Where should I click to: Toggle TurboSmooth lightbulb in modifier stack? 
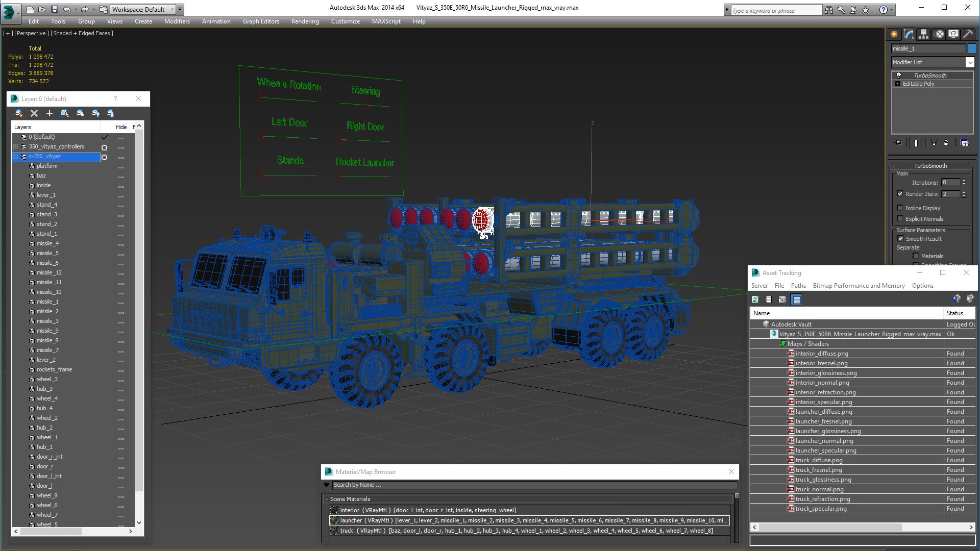pos(899,75)
